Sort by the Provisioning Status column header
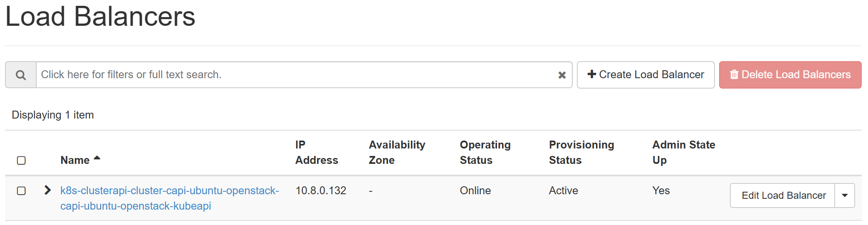Screen dimensions: 868x225 click(x=581, y=152)
